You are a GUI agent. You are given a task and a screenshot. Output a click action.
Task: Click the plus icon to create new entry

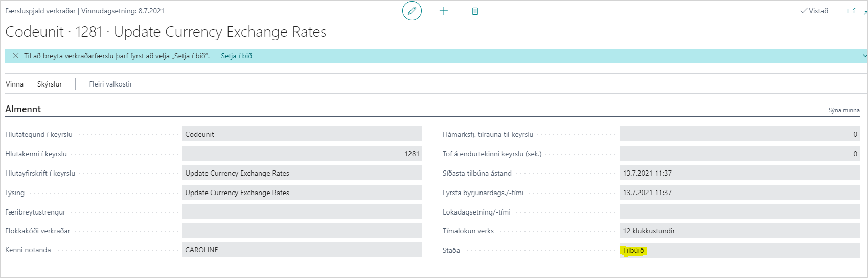click(x=444, y=11)
